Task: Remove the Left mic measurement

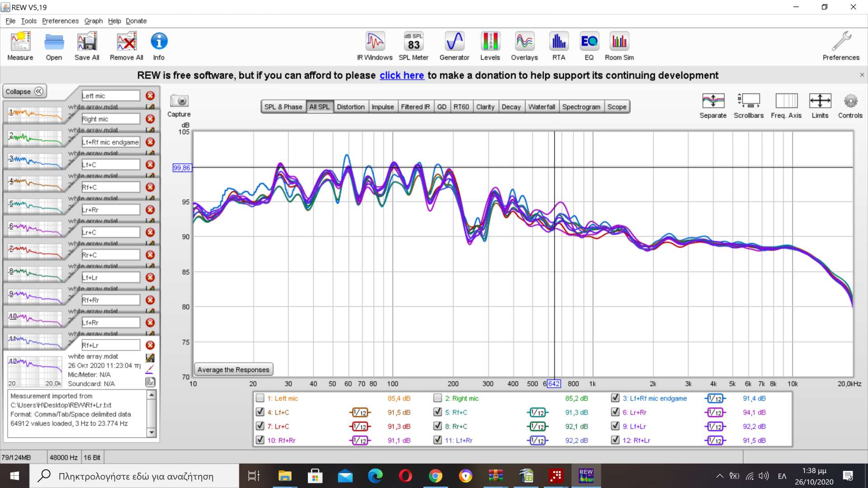Action: tap(150, 96)
